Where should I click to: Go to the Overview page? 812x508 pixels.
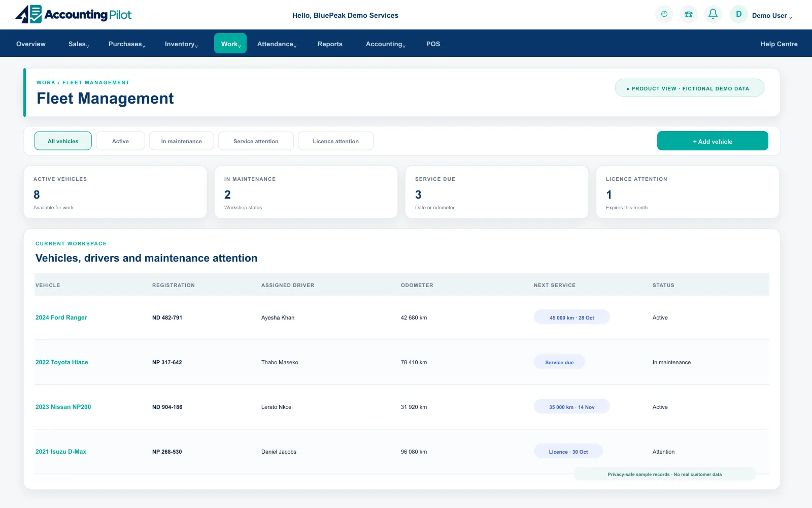[31, 44]
